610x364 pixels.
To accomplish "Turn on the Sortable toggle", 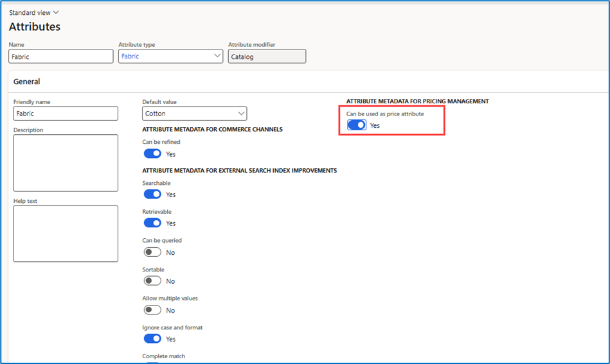I will (x=152, y=281).
